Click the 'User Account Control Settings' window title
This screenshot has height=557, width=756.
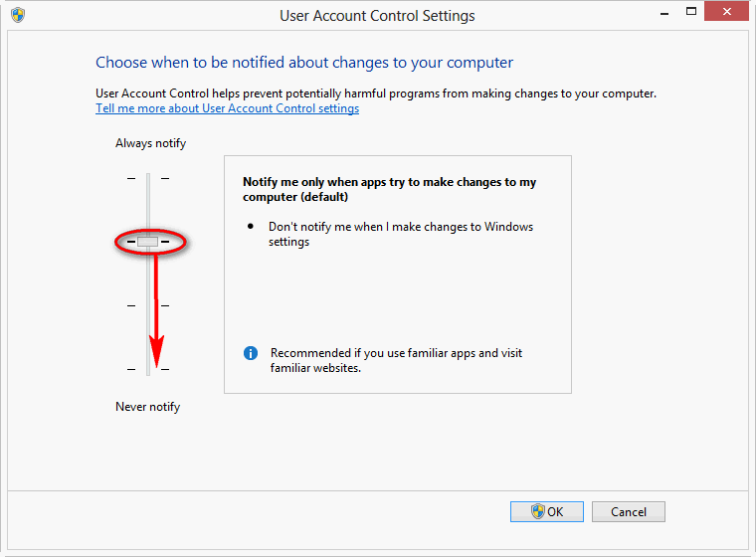click(x=377, y=16)
